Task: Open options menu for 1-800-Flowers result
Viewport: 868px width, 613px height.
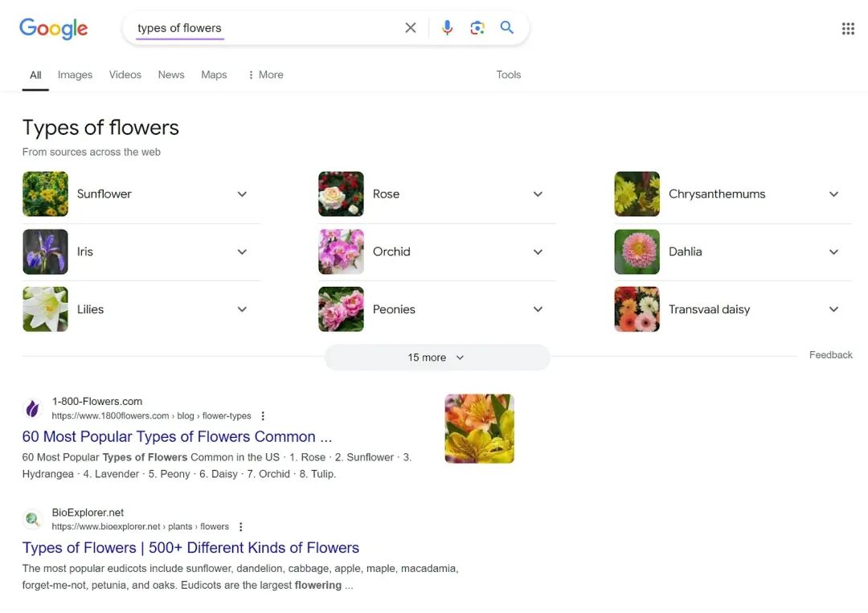Action: (263, 415)
